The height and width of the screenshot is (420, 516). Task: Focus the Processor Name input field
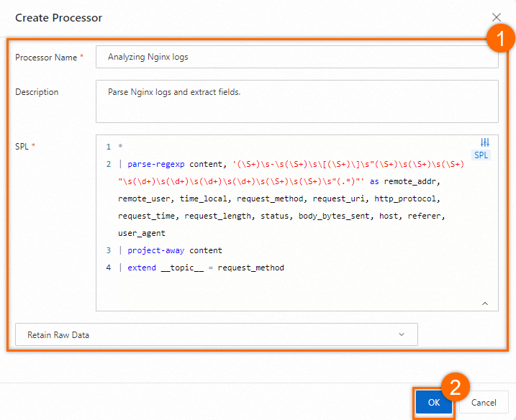tap(297, 57)
